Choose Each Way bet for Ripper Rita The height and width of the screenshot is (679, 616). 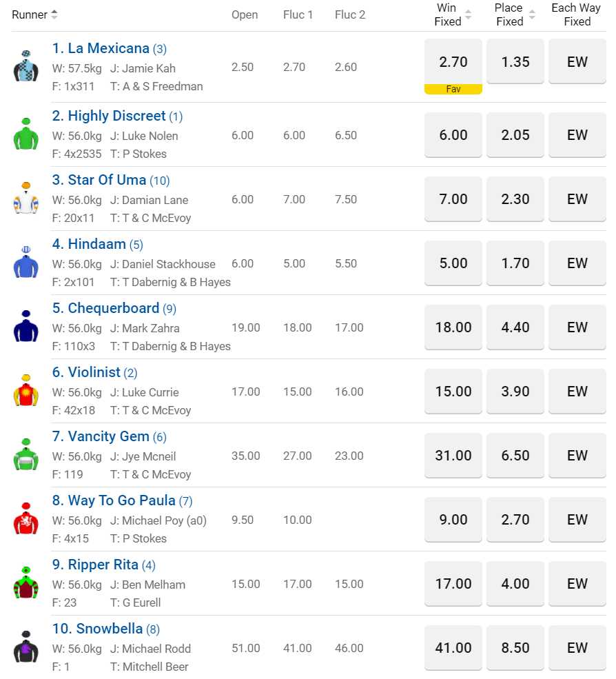pos(577,584)
